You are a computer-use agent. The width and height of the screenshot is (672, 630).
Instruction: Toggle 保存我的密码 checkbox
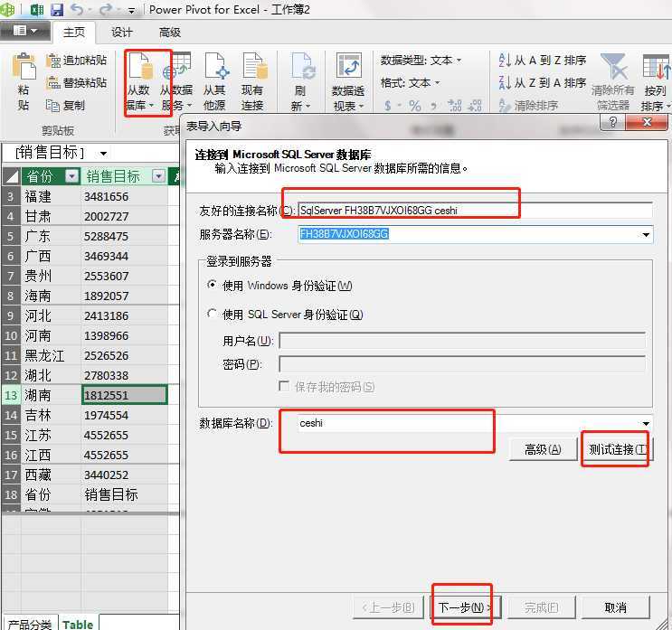[284, 386]
